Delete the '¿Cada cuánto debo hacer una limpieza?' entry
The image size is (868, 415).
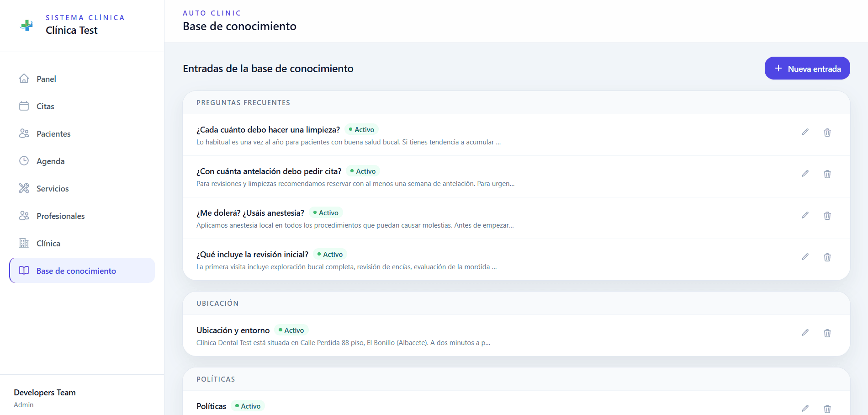pos(827,132)
